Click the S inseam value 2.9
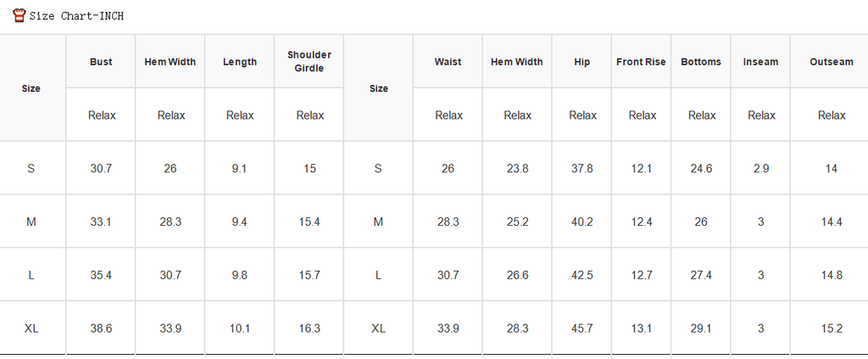This screenshot has width=868, height=359. tap(761, 168)
